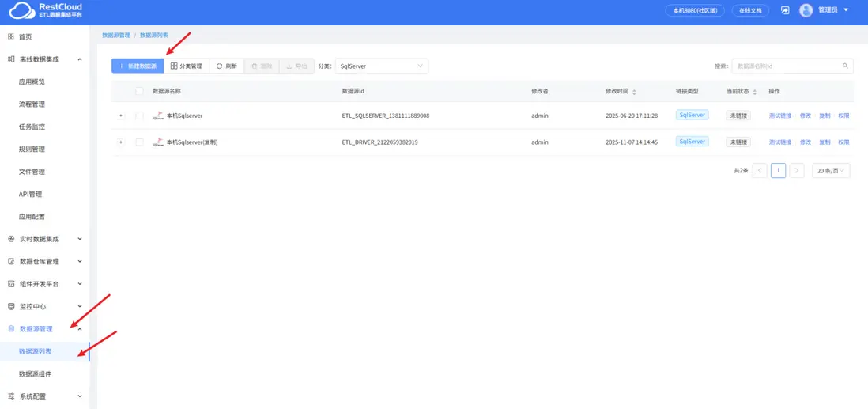This screenshot has width=868, height=409.
Task: Click the 监控中心 monitor icon
Action: point(11,306)
